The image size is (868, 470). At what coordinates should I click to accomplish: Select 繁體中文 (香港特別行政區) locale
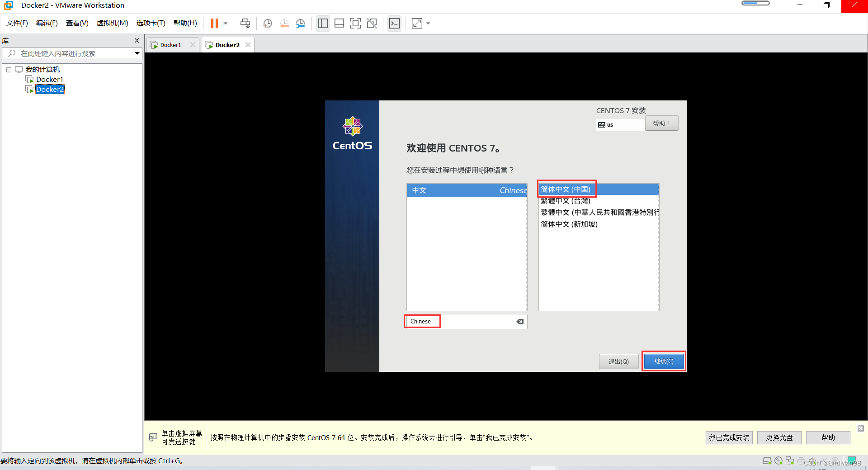click(x=599, y=213)
